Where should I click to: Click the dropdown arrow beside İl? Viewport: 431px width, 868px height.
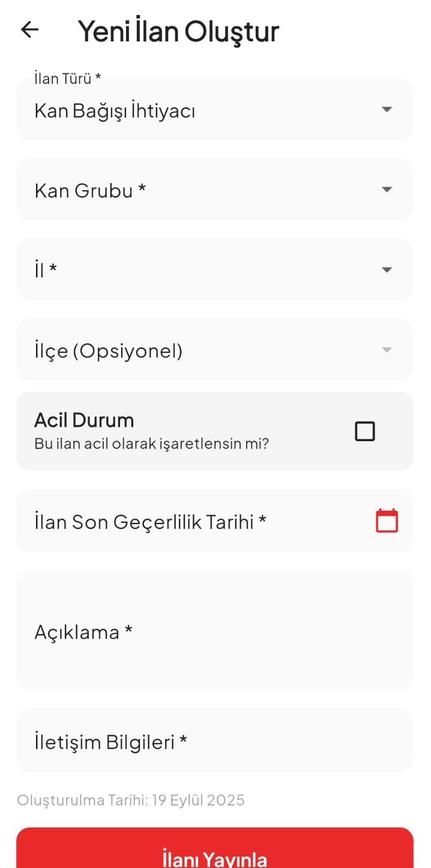[387, 270]
